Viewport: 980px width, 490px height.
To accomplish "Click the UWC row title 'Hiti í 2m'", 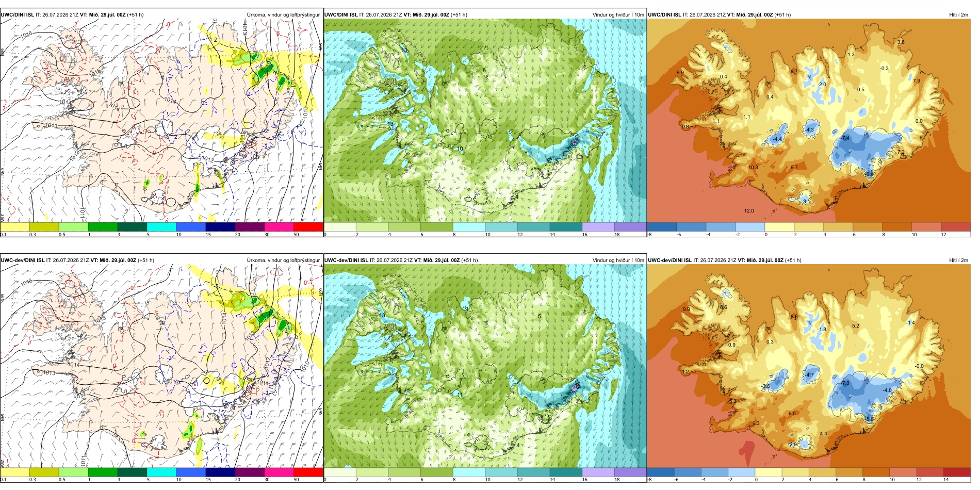I will 958,15.
